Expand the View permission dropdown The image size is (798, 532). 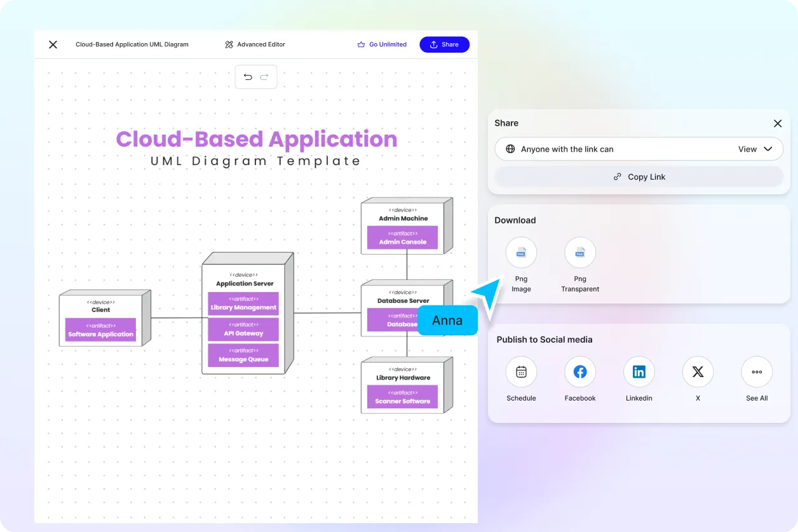(x=755, y=149)
